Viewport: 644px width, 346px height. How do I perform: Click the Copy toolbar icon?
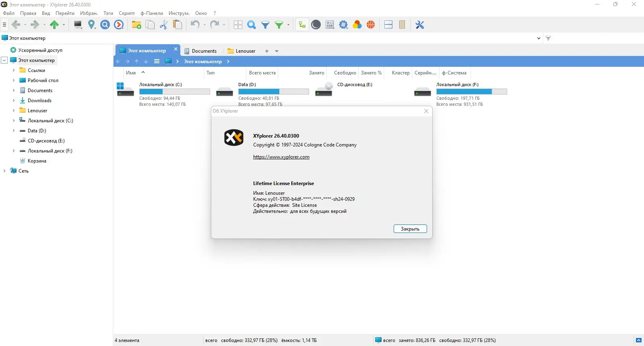coord(150,25)
